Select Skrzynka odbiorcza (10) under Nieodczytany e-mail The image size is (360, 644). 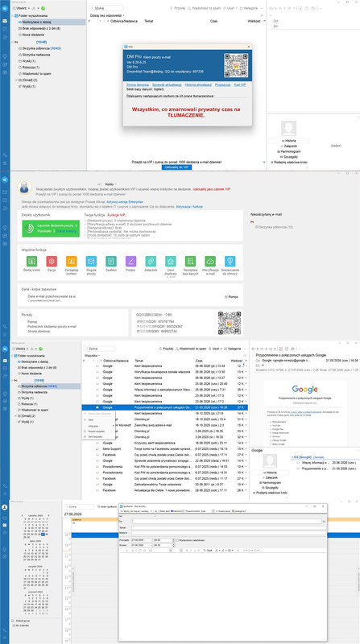275,227
